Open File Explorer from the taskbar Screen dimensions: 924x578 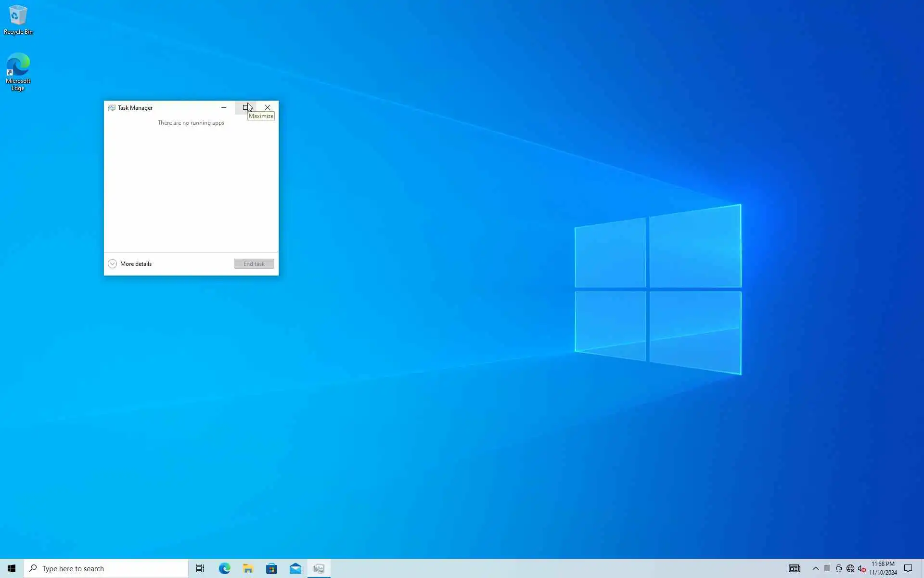pos(248,568)
